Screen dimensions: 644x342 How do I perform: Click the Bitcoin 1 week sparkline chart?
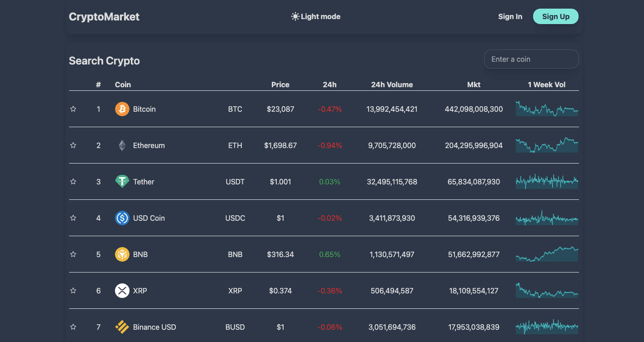coord(547,109)
